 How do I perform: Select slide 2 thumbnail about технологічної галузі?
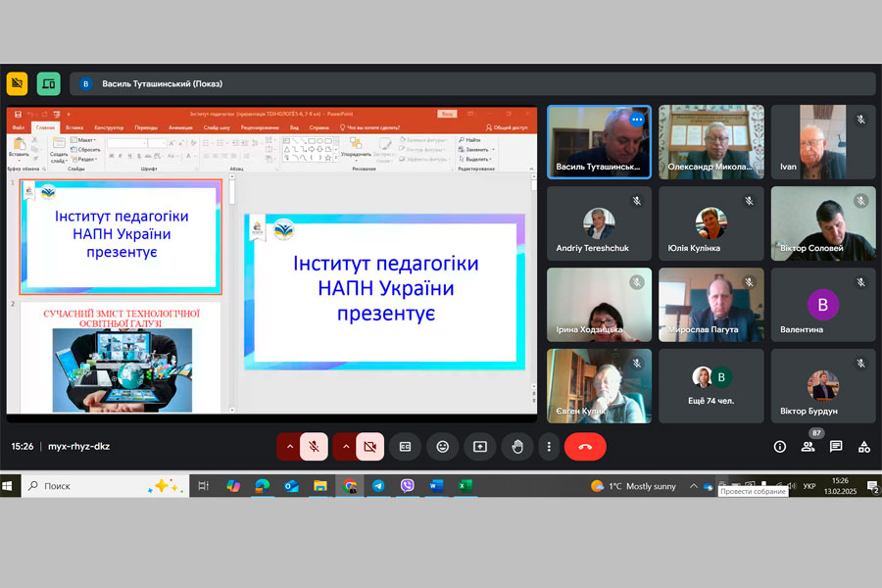coord(121,358)
